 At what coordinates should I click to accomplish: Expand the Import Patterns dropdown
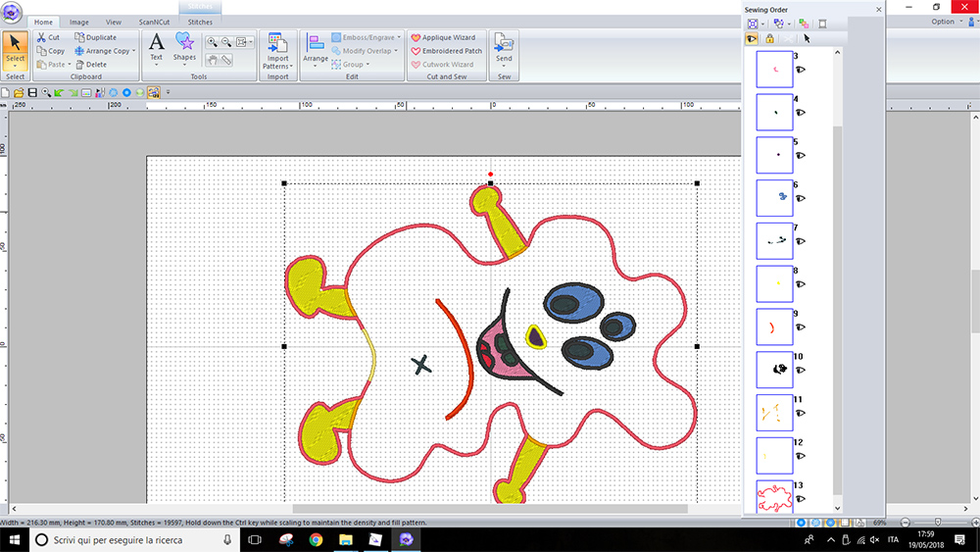click(291, 67)
